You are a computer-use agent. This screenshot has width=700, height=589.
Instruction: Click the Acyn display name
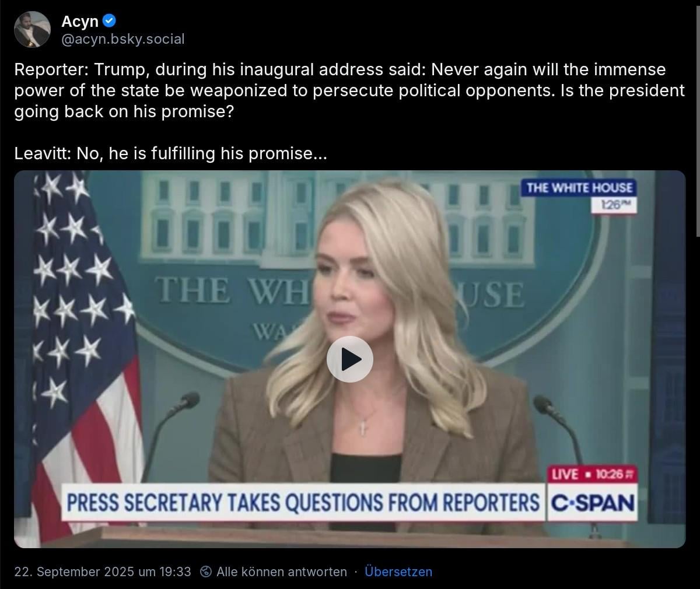pos(80,21)
